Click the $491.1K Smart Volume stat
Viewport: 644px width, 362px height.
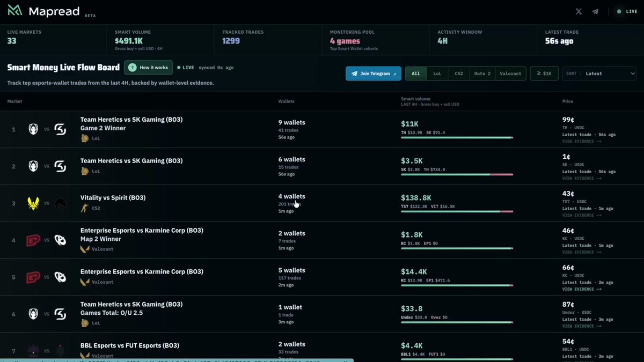pyautogui.click(x=129, y=41)
